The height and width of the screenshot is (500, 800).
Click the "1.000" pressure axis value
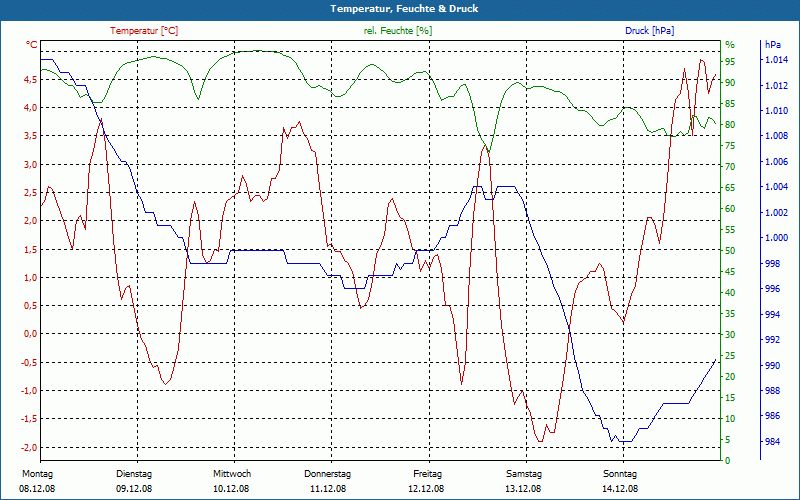click(x=776, y=238)
